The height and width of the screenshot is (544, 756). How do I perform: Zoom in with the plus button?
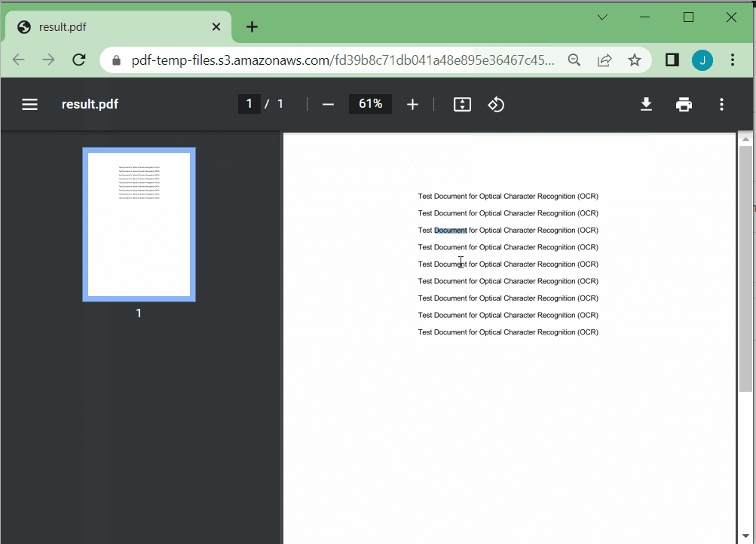(412, 104)
